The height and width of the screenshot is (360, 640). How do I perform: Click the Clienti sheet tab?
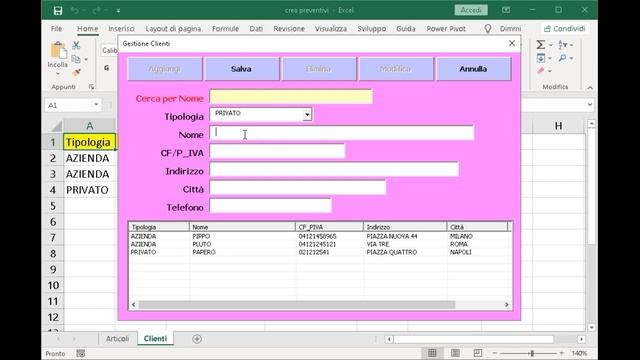tap(155, 339)
